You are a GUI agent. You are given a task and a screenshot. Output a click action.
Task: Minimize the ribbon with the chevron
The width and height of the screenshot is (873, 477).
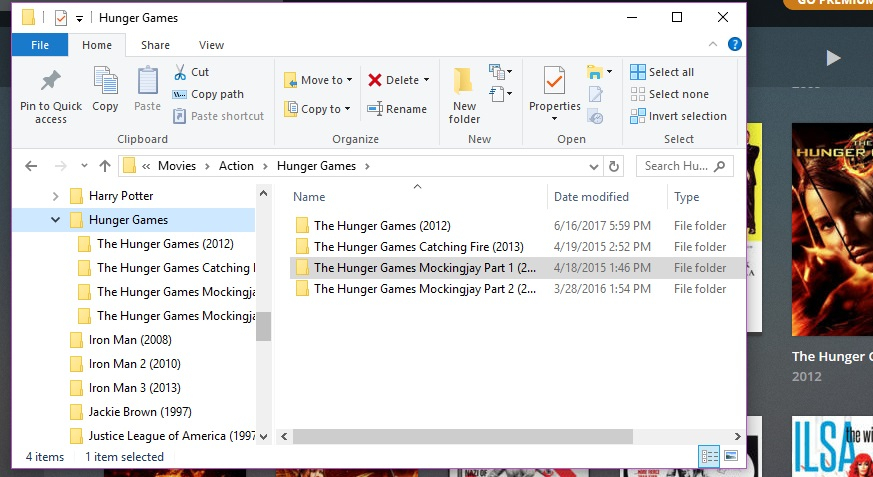(x=713, y=45)
